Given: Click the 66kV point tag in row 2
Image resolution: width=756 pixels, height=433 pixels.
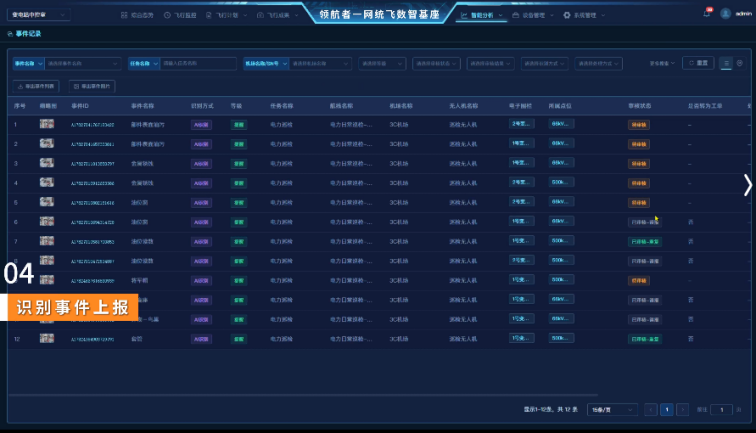Looking at the screenshot, I should coord(561,143).
